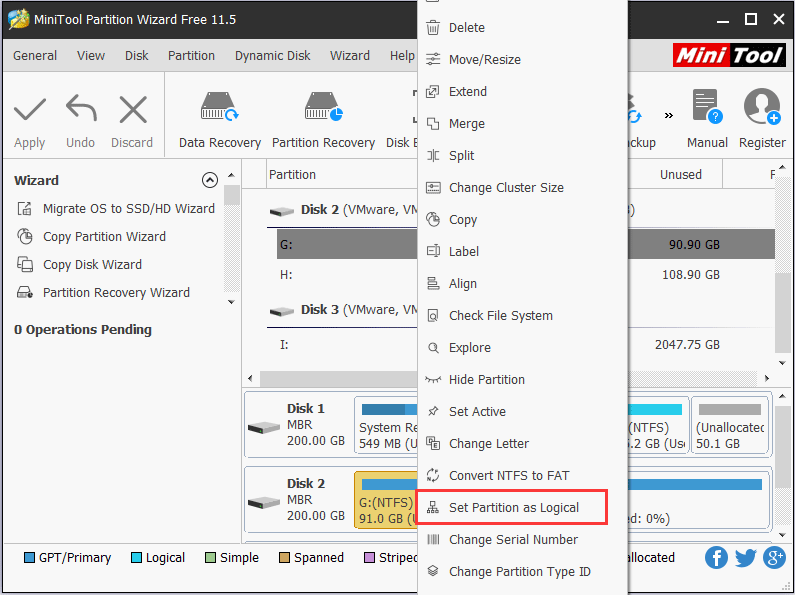Open the MiniTool brand logo
The width and height of the screenshot is (795, 595).
pos(729,55)
